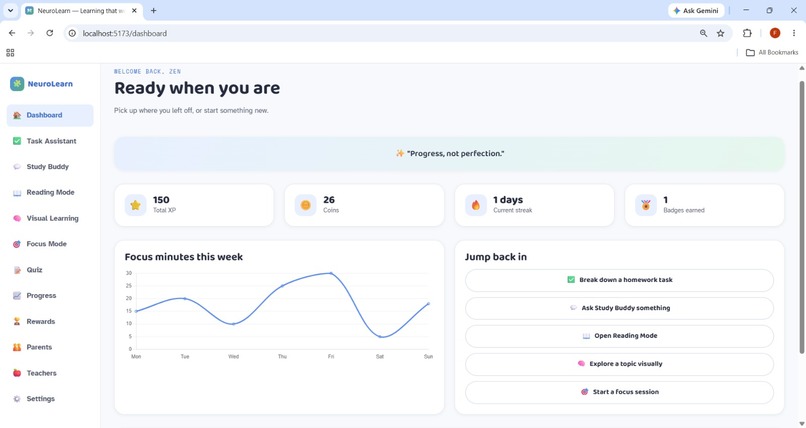
Task: Click the Teachers apple icon in sidebar
Action: pyautogui.click(x=17, y=373)
